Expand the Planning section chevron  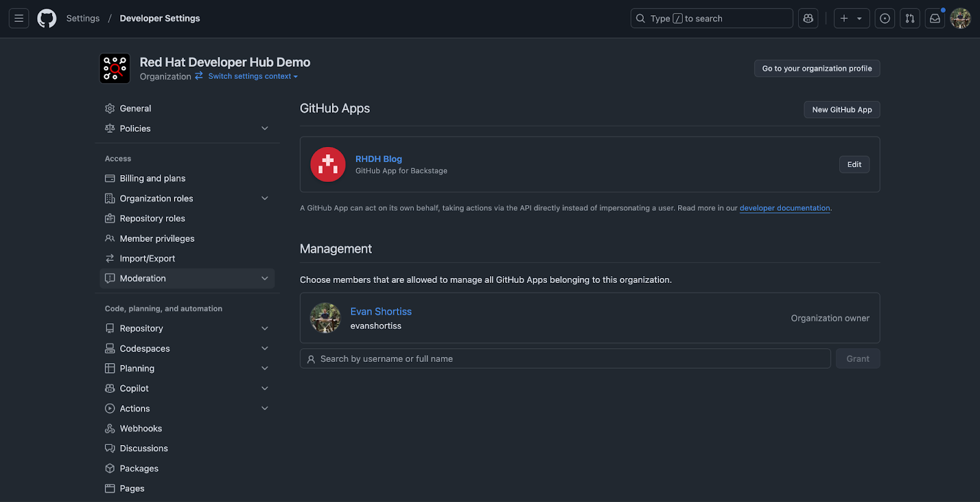tap(265, 369)
